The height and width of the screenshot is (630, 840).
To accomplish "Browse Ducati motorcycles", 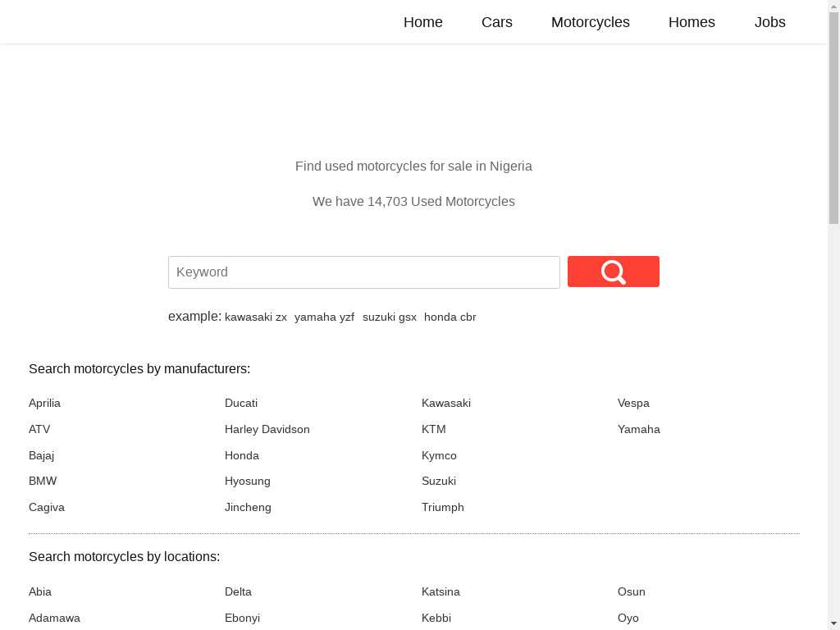I will [x=241, y=403].
